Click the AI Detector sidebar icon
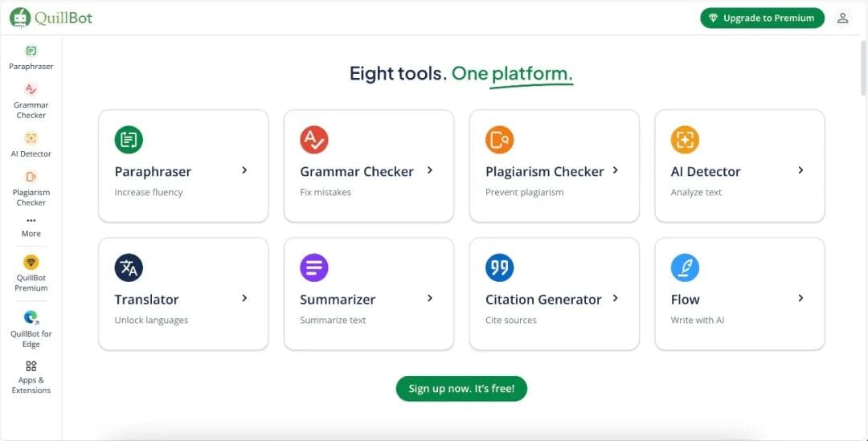868x441 pixels. point(31,138)
